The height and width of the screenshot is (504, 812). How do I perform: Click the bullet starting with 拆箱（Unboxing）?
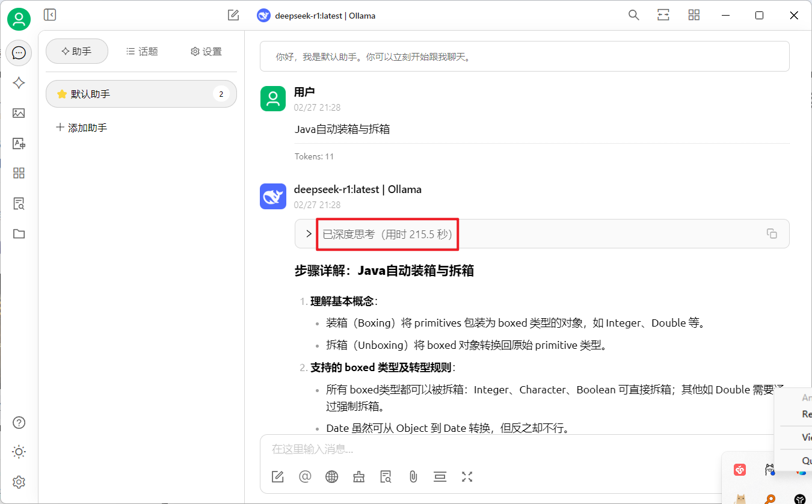coord(467,345)
